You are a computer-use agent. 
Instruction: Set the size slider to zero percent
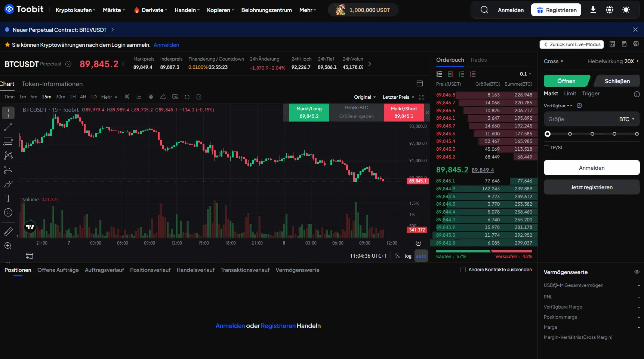pos(548,134)
